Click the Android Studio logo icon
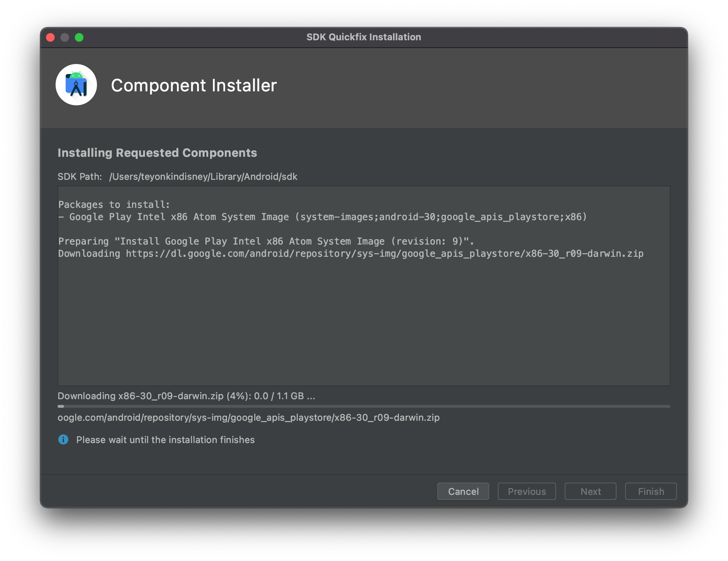This screenshot has height=561, width=728. pos(76,85)
